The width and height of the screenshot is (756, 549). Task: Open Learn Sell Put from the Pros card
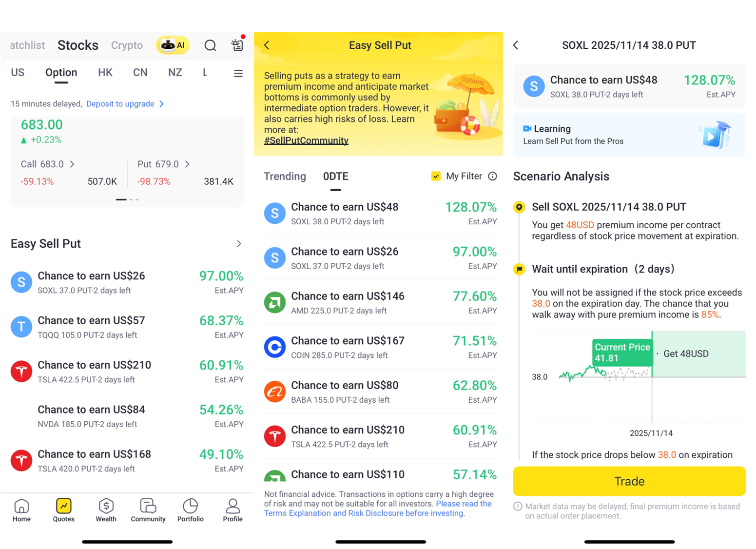[x=629, y=135]
